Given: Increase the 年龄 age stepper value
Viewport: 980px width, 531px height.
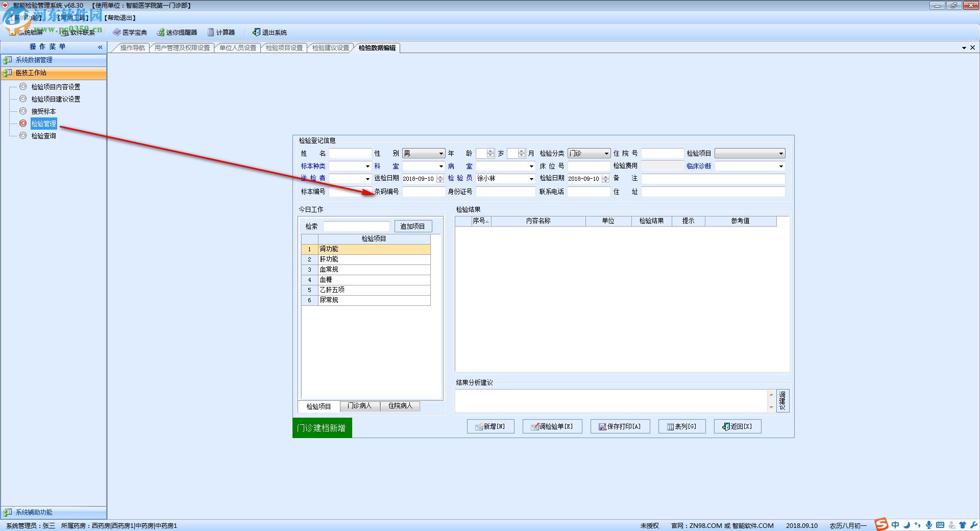Looking at the screenshot, I should coord(491,151).
